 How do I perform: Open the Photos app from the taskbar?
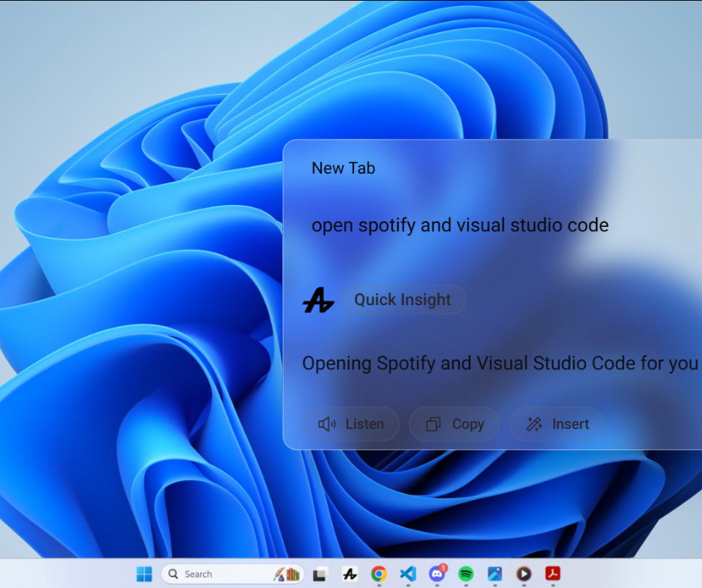494,574
